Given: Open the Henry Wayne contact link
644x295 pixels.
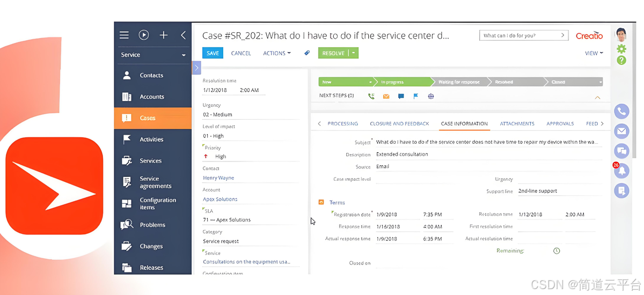Looking at the screenshot, I should [x=218, y=178].
